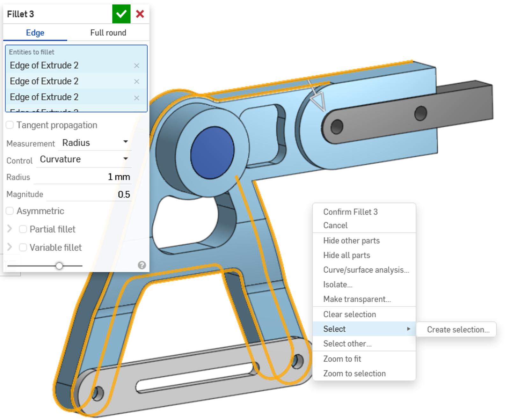The height and width of the screenshot is (420, 510).
Task: Choose Hide other parts from the menu
Action: coord(351,241)
